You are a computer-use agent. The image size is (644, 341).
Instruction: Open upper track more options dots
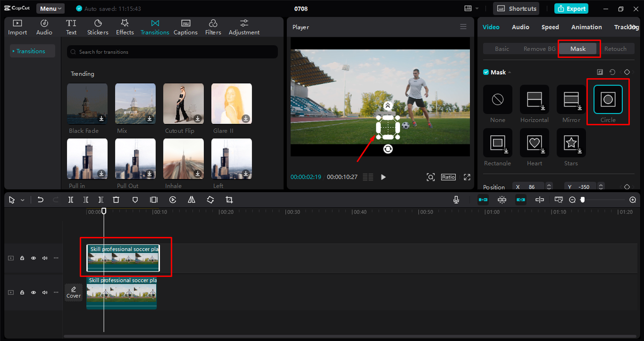56,258
